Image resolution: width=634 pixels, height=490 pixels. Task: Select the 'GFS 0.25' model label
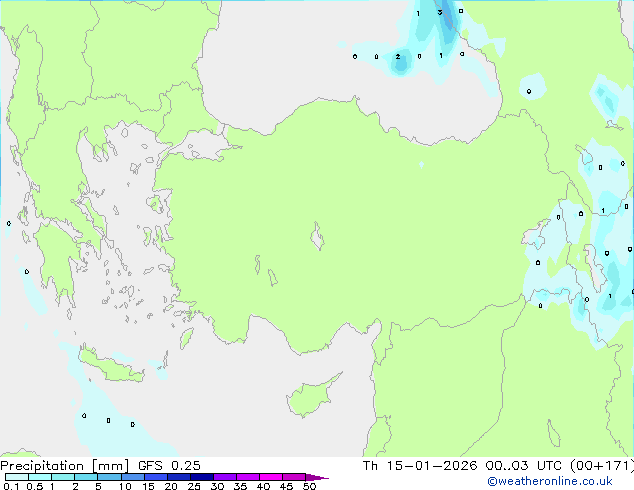coord(169,466)
